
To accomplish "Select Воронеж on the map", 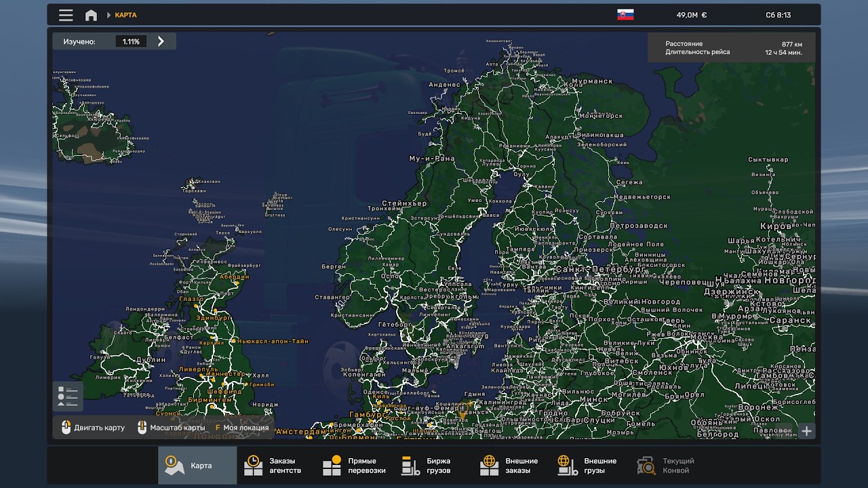I will (758, 407).
